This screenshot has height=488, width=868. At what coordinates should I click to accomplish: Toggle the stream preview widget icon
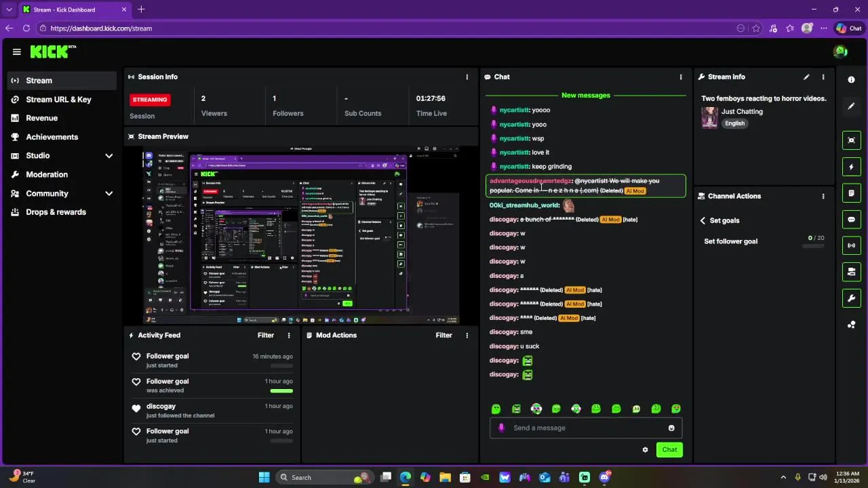coord(852,140)
